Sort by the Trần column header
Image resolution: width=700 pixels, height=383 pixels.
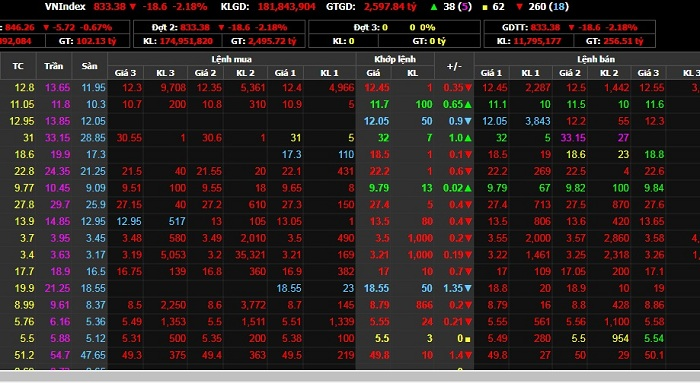(x=54, y=66)
